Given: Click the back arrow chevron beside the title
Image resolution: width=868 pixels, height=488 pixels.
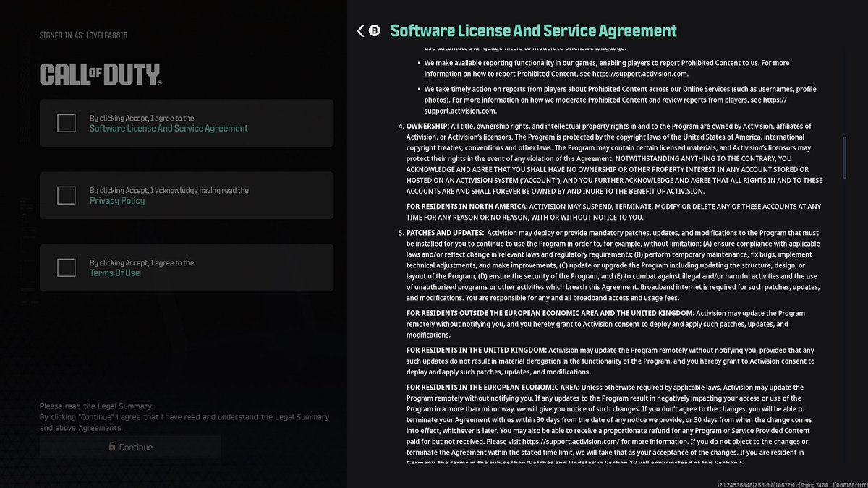Looking at the screenshot, I should tap(361, 30).
